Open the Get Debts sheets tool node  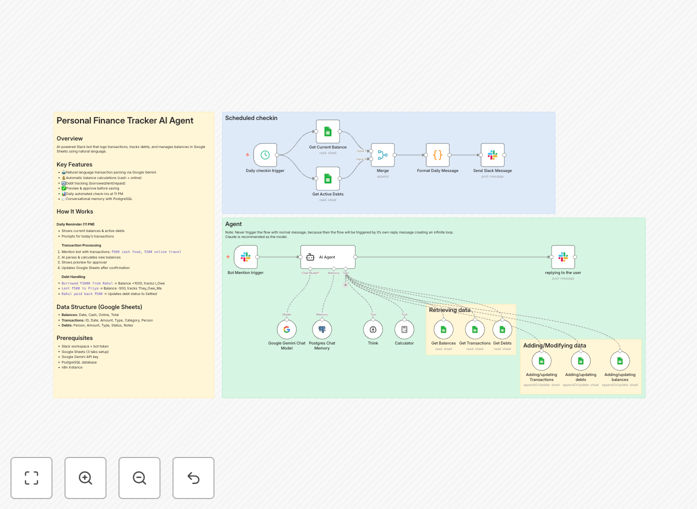tap(502, 329)
